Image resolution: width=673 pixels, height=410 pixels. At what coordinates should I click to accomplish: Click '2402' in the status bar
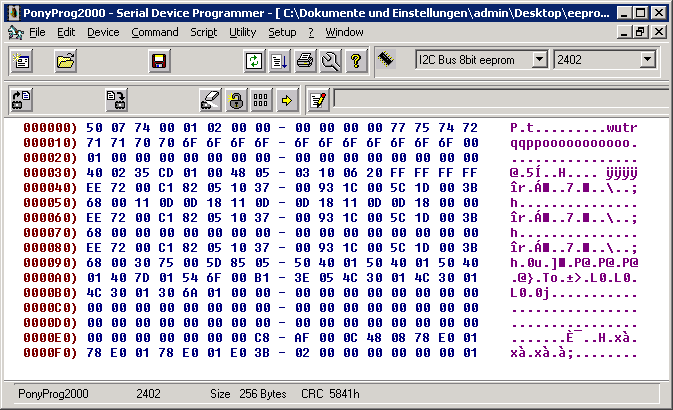point(148,394)
